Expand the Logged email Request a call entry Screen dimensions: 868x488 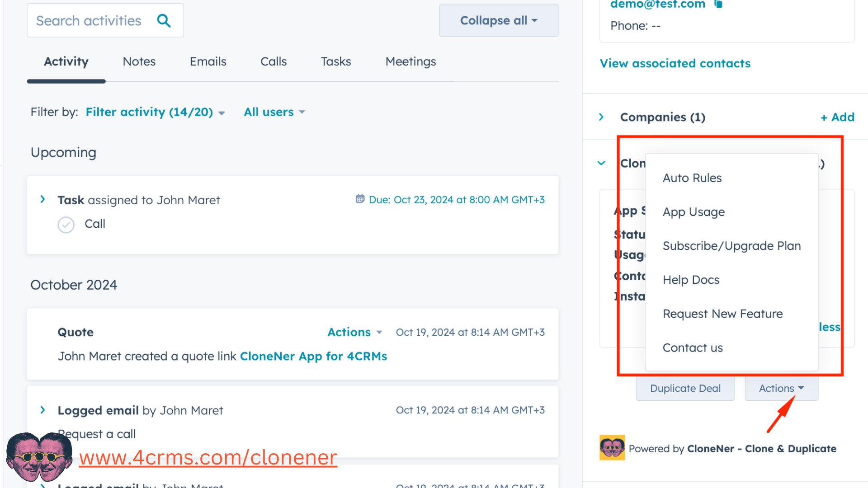[x=42, y=410]
